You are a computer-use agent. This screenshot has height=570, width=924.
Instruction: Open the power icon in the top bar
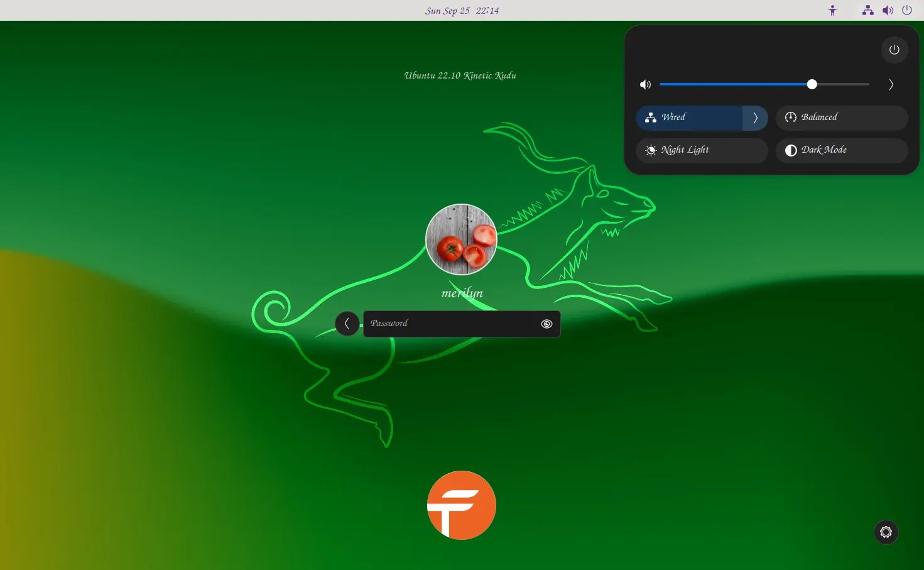(907, 10)
